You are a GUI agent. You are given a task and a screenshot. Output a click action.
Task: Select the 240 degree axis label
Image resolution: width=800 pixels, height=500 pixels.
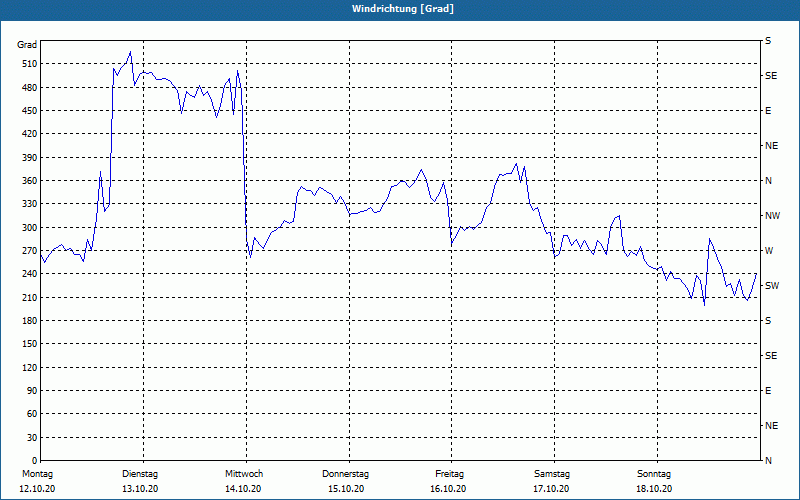[31, 274]
